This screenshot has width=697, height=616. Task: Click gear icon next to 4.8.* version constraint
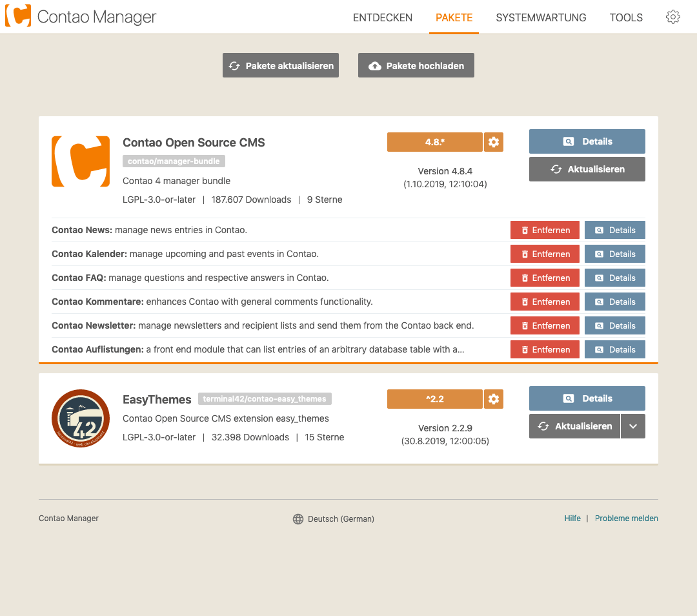tap(494, 142)
